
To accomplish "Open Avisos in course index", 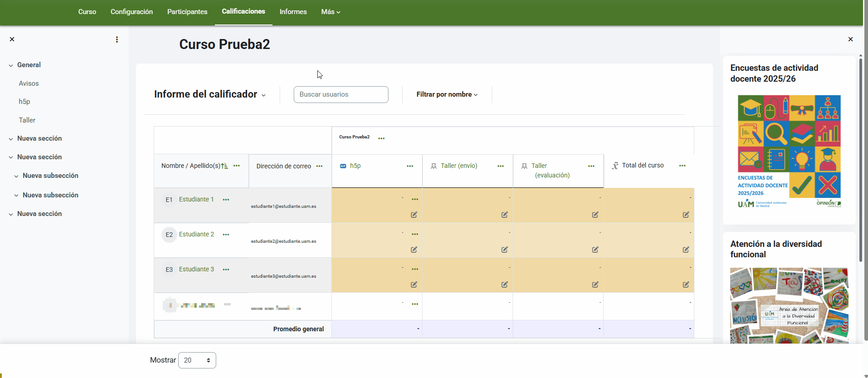I will [x=29, y=83].
